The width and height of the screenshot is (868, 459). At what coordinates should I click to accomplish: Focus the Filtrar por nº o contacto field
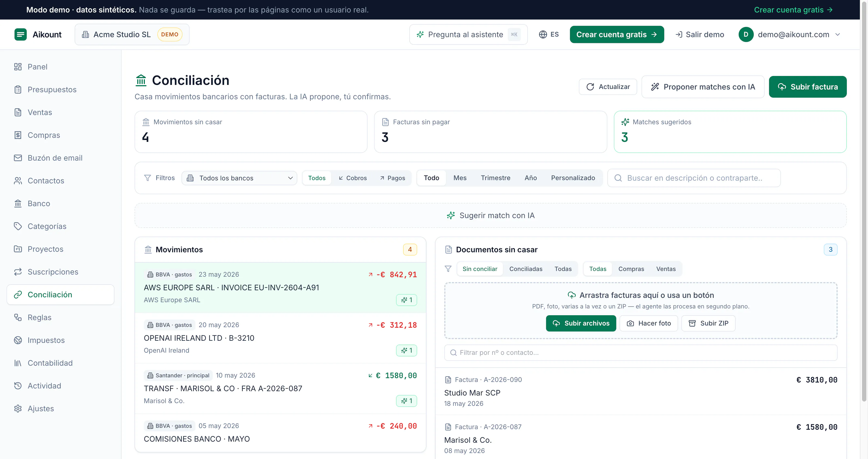640,352
